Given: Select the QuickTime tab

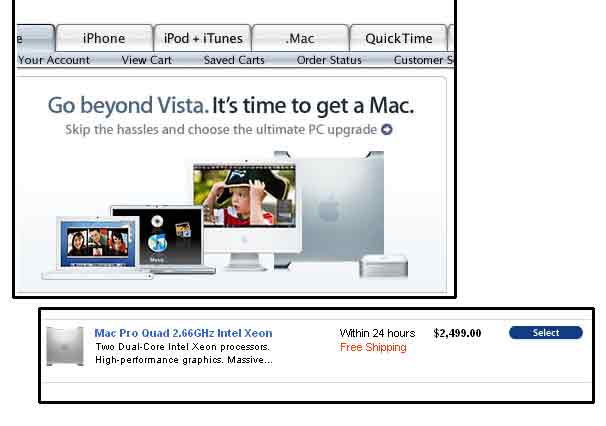Looking at the screenshot, I should [398, 38].
